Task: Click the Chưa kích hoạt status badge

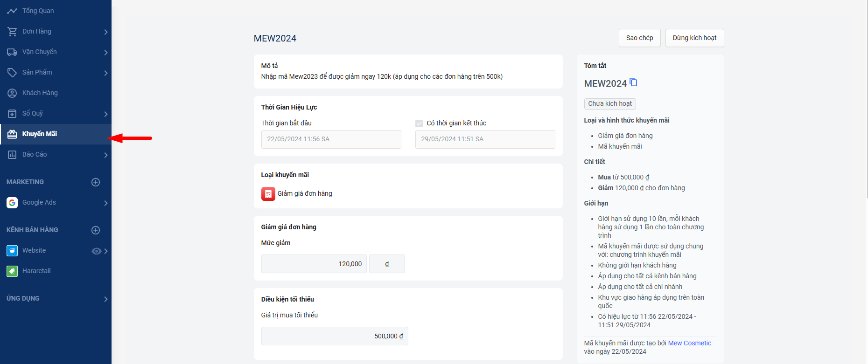Action: pos(610,103)
